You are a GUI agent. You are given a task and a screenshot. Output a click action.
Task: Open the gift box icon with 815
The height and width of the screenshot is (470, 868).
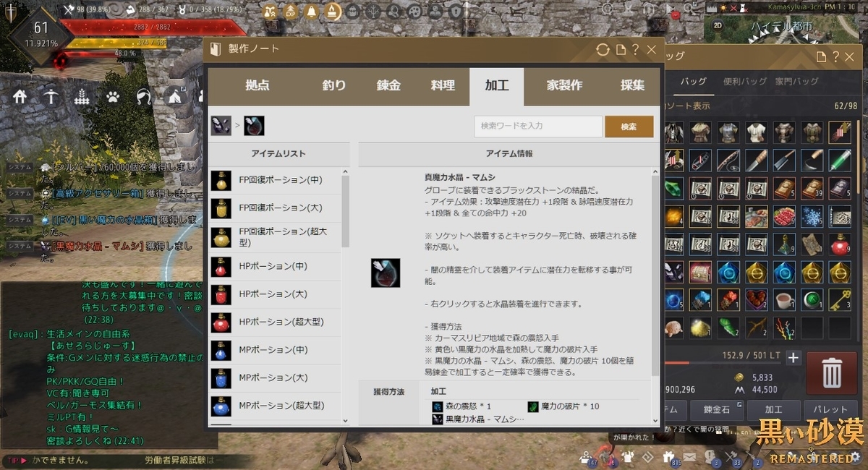click(671, 457)
